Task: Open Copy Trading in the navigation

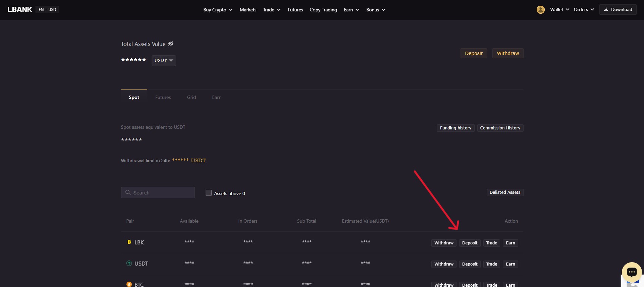Action: tap(323, 10)
